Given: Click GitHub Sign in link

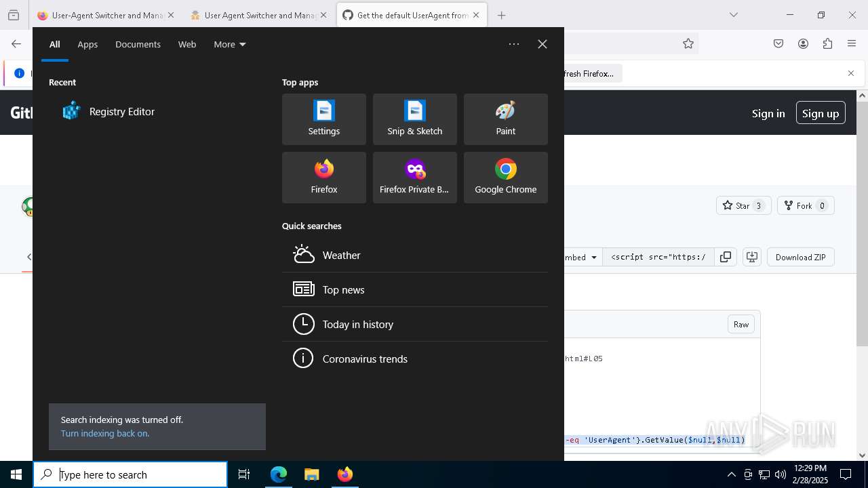Looking at the screenshot, I should tap(768, 113).
